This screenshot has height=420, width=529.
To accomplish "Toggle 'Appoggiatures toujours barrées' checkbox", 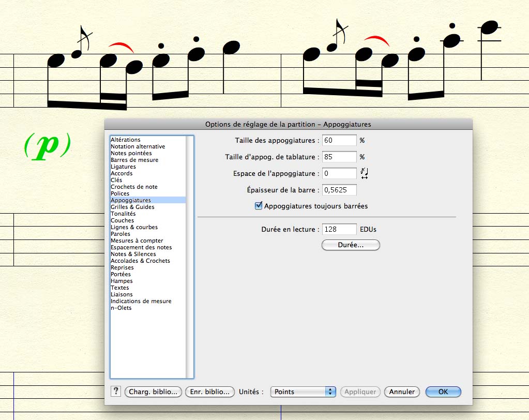I will [259, 206].
